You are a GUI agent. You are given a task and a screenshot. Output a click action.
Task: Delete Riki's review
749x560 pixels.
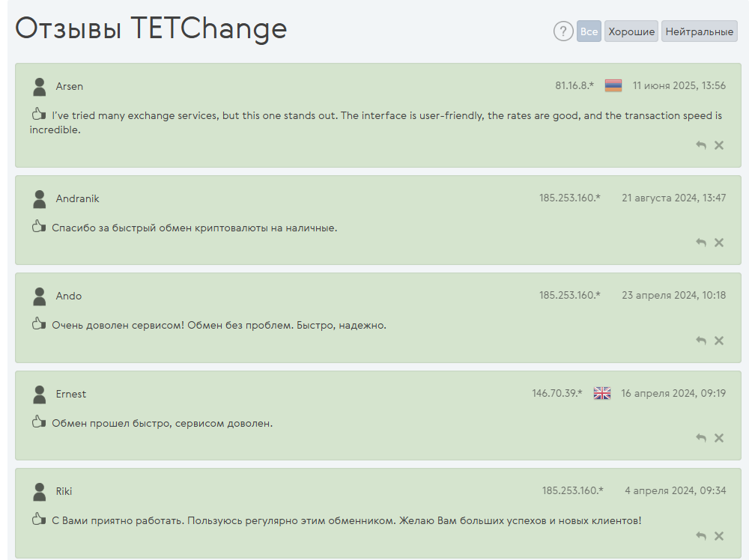click(719, 536)
